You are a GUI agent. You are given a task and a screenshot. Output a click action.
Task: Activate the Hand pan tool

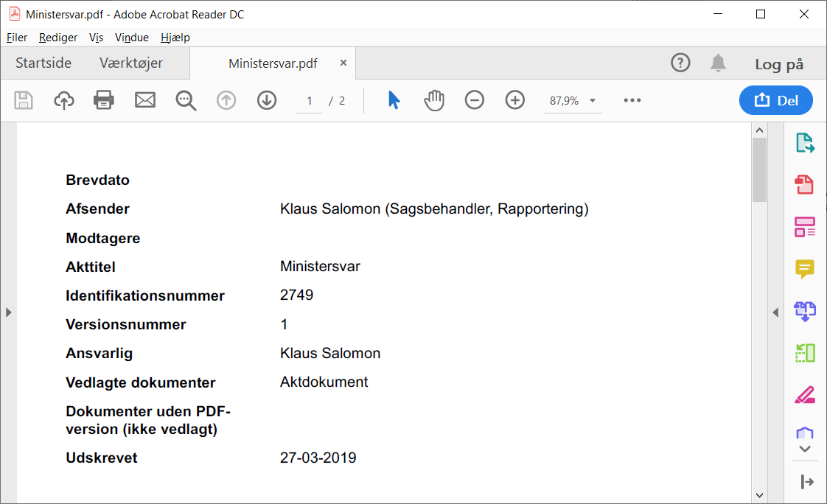tap(434, 101)
